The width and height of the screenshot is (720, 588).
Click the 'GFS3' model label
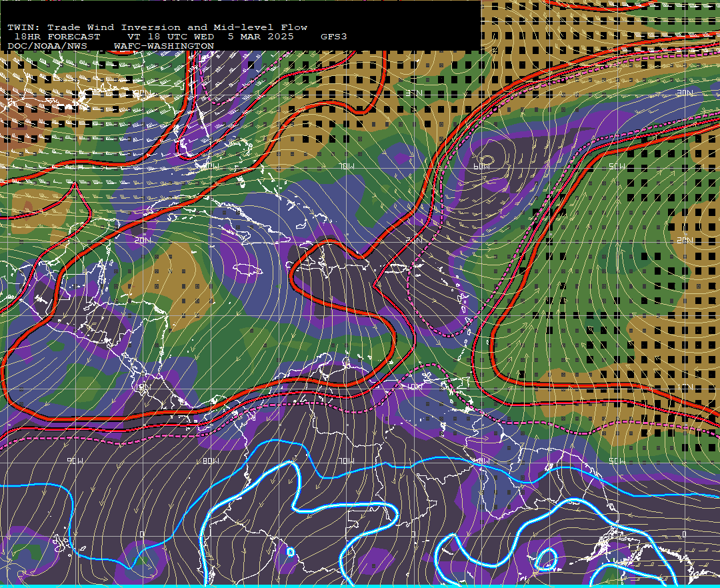click(x=333, y=37)
